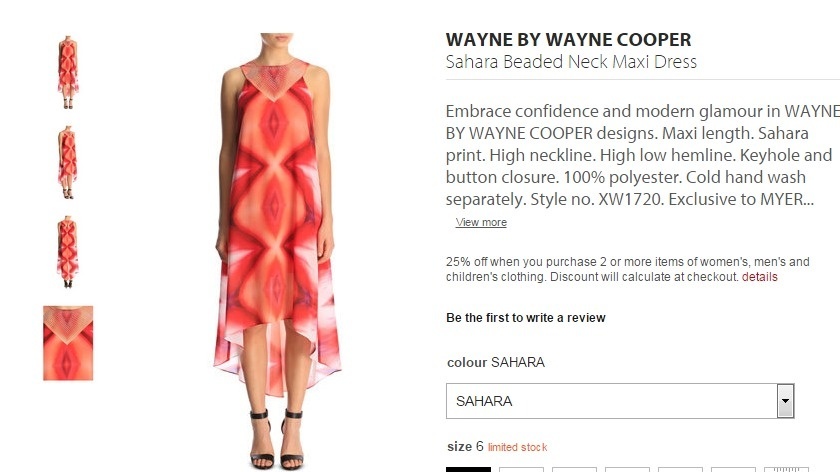Select the black highlighted size 6 button
Image resolution: width=840 pixels, height=472 pixels.
point(468,469)
